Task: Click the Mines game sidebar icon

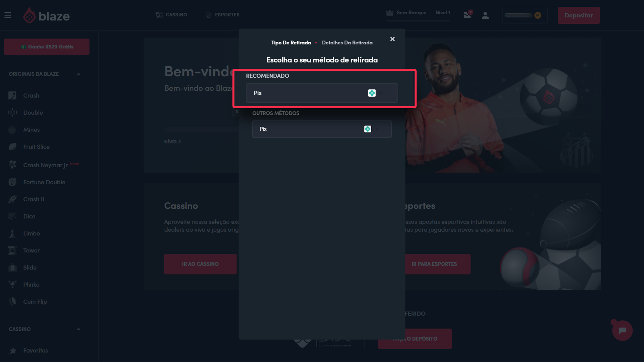Action: click(x=12, y=129)
